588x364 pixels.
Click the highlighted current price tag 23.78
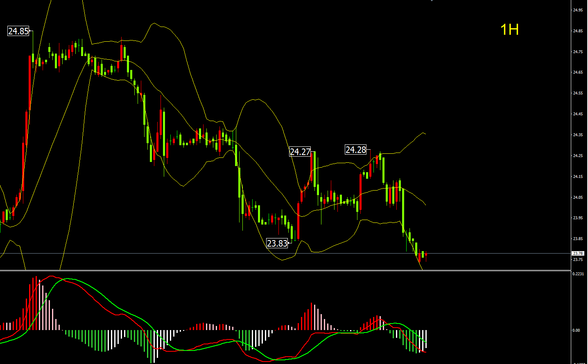(x=578, y=254)
